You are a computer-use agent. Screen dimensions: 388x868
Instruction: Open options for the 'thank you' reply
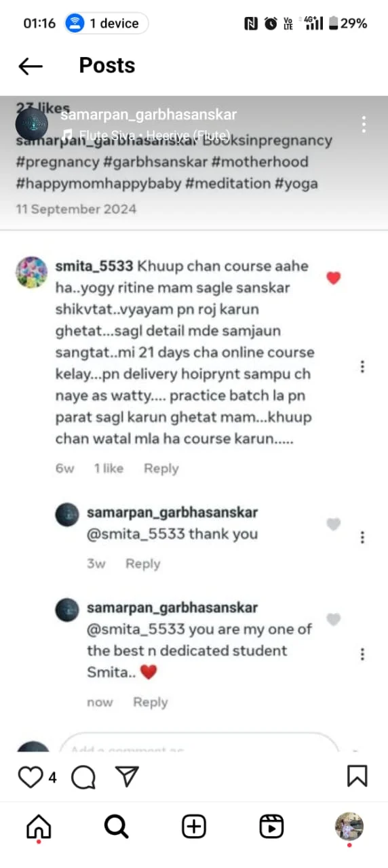click(363, 538)
